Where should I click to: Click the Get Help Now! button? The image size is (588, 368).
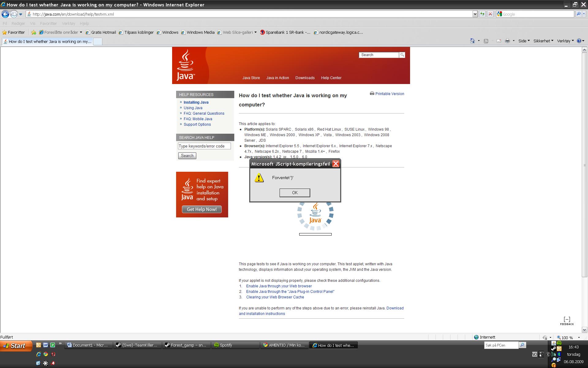point(202,209)
